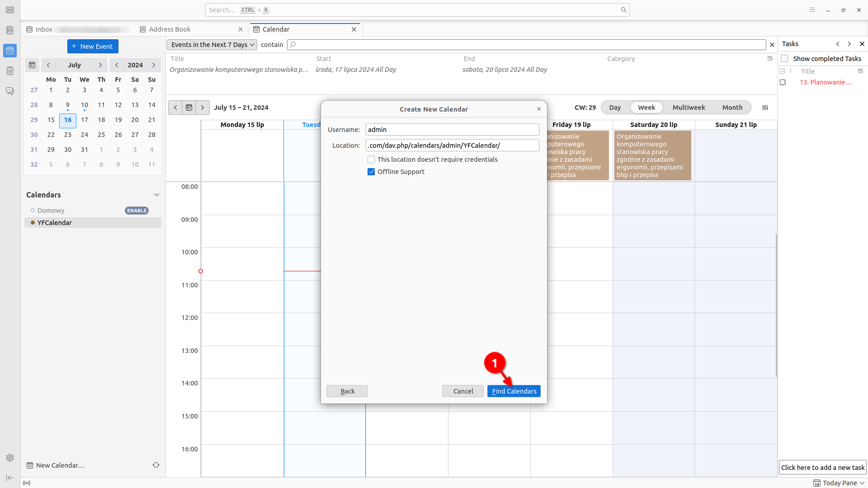Select the Week view
Image resolution: width=868 pixels, height=488 pixels.
[646, 108]
